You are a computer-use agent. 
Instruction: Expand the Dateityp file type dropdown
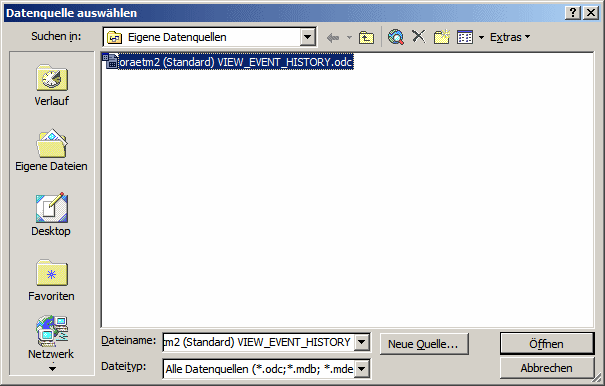click(362, 369)
